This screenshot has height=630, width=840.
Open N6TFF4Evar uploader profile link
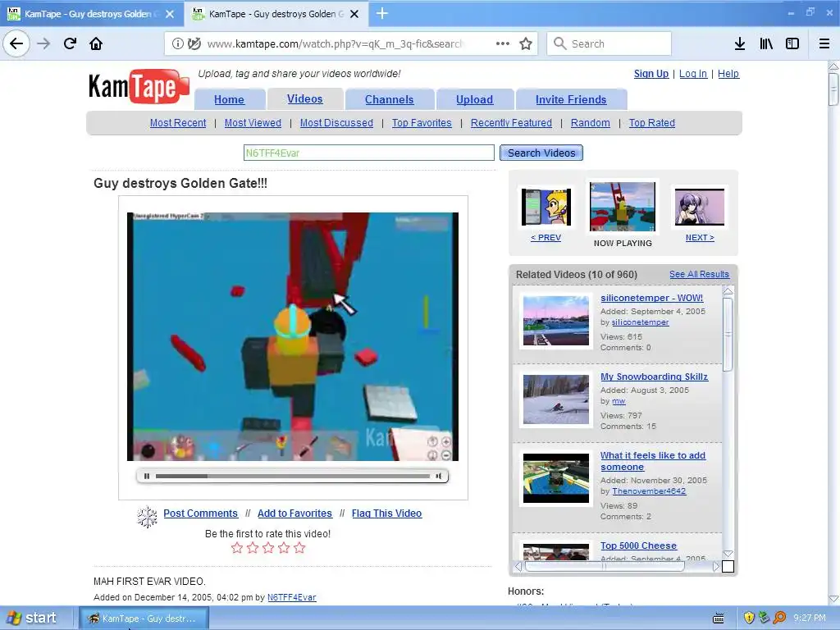point(292,597)
